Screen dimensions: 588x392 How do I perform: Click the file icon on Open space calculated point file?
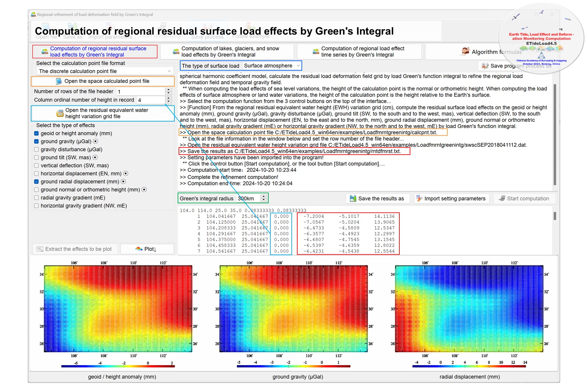click(59, 81)
